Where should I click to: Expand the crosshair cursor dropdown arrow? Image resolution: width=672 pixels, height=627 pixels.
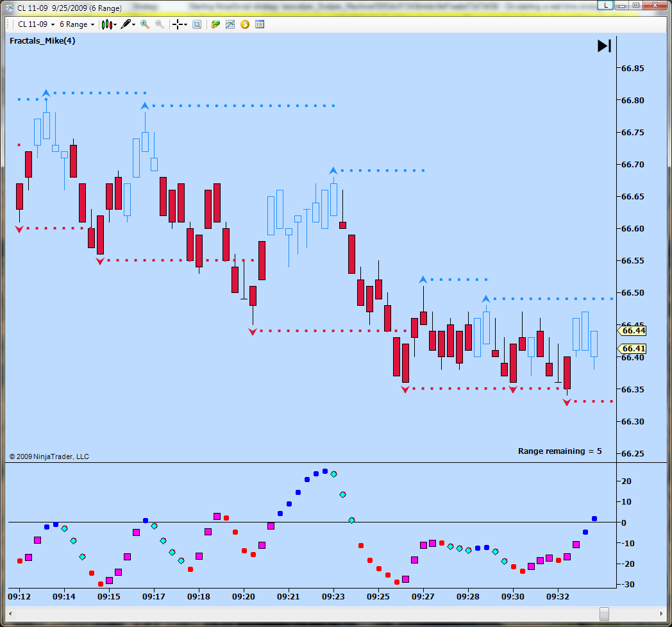coord(185,25)
